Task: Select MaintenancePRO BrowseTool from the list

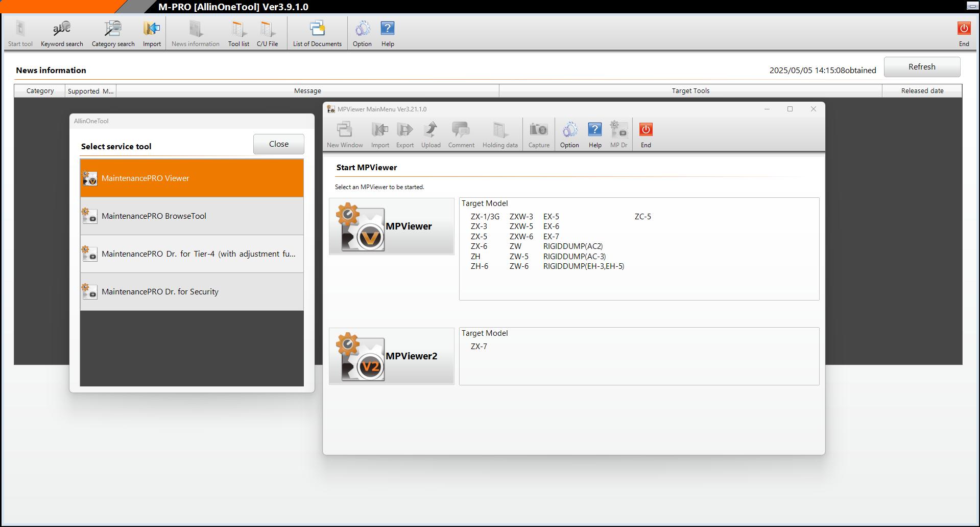Action: tap(192, 216)
